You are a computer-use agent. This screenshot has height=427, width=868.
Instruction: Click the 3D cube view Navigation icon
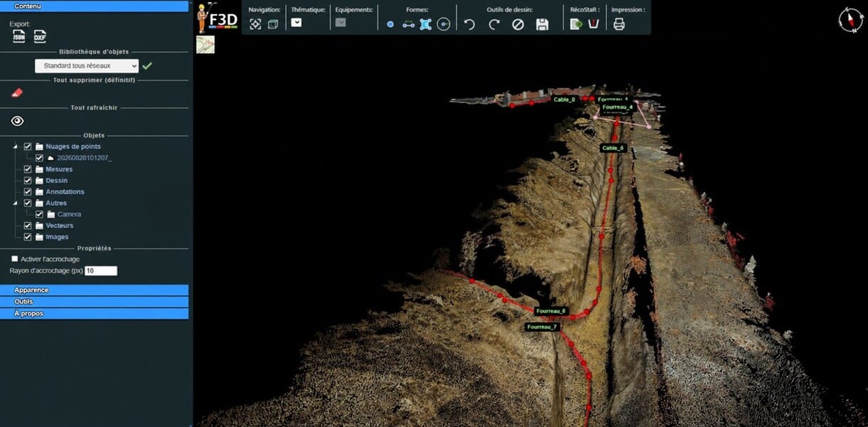pos(272,24)
